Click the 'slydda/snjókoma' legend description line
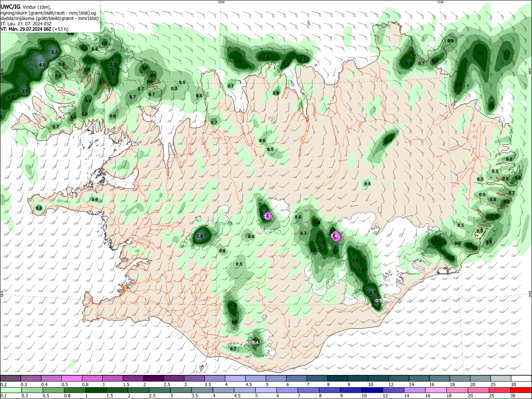Screen dimensions: 532x399 [49, 18]
